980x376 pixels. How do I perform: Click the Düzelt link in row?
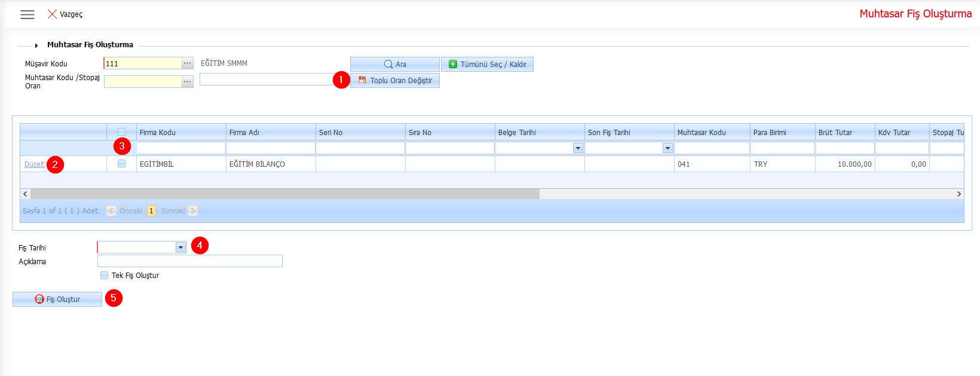[34, 164]
